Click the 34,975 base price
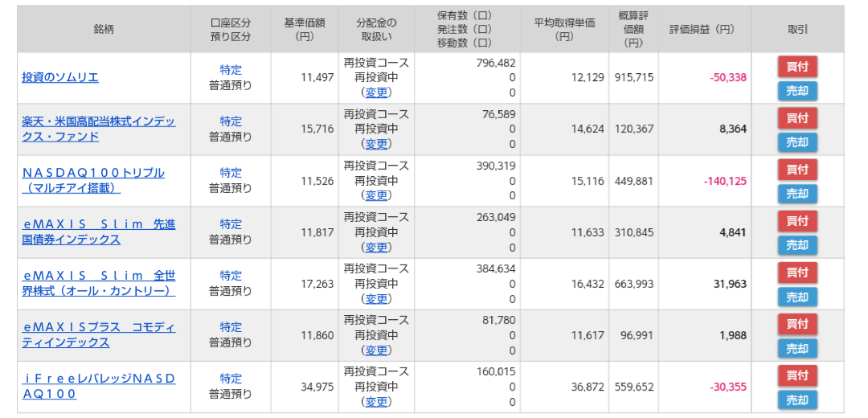Screen dimensions: 868x418 (x=317, y=387)
